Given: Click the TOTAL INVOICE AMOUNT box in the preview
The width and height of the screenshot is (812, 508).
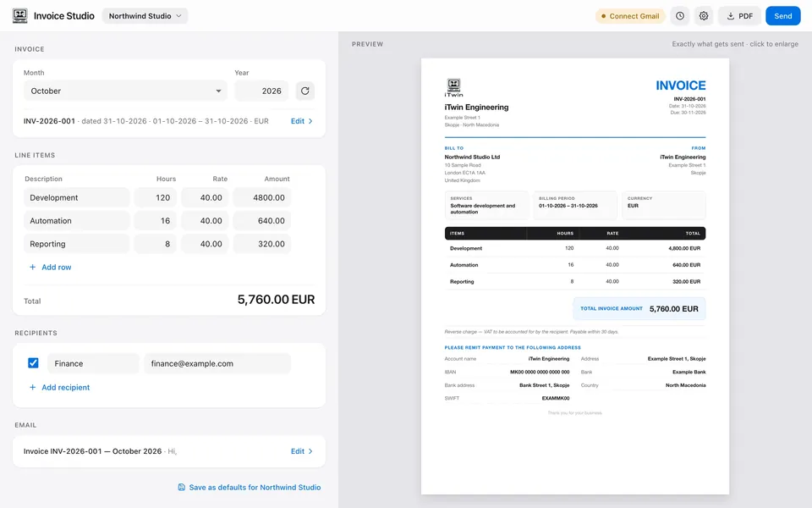Looking at the screenshot, I should point(639,308).
